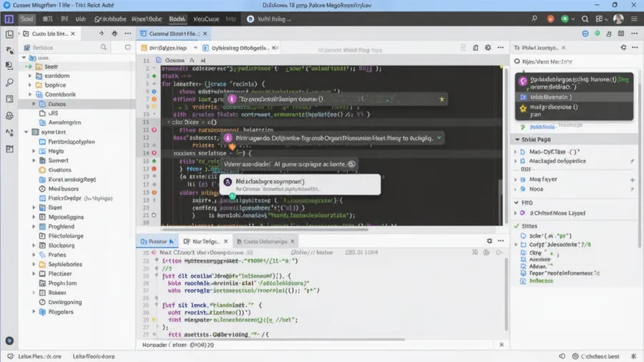The height and width of the screenshot is (362, 644).
Task: Click the bottom-most square icon in left activity bar
Action: [9, 149]
